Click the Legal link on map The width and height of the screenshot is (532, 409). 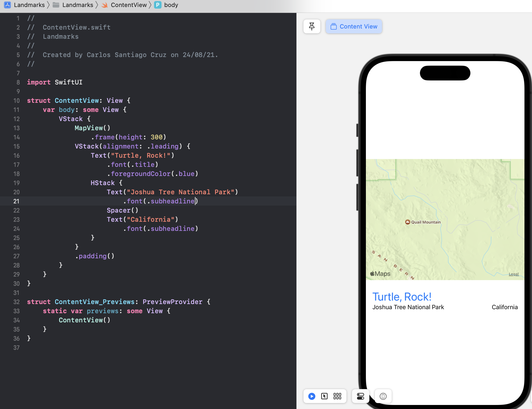[513, 274]
